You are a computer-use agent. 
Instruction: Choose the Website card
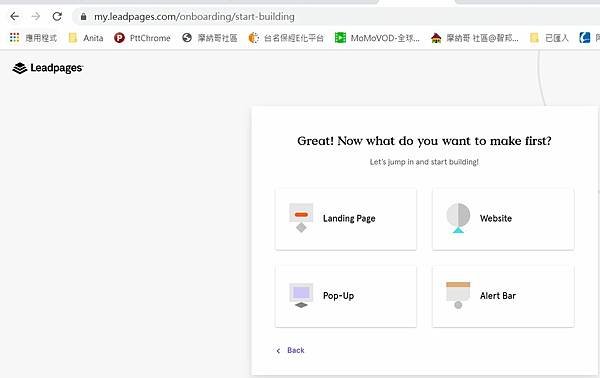(503, 219)
